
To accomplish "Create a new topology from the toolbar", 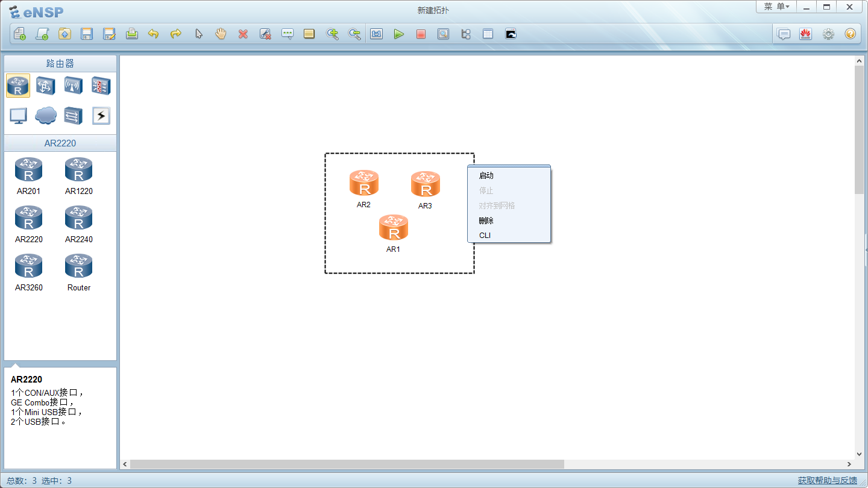I will tap(20, 34).
